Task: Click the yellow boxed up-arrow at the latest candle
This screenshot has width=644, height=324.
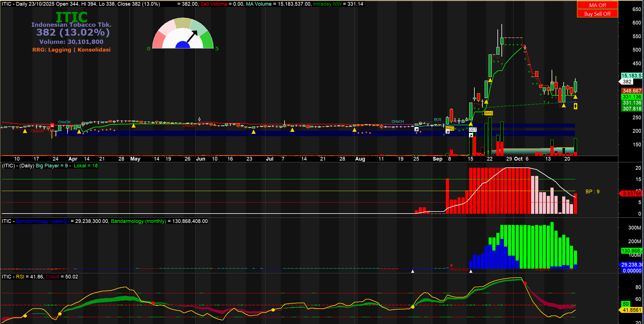Action: 575,106
